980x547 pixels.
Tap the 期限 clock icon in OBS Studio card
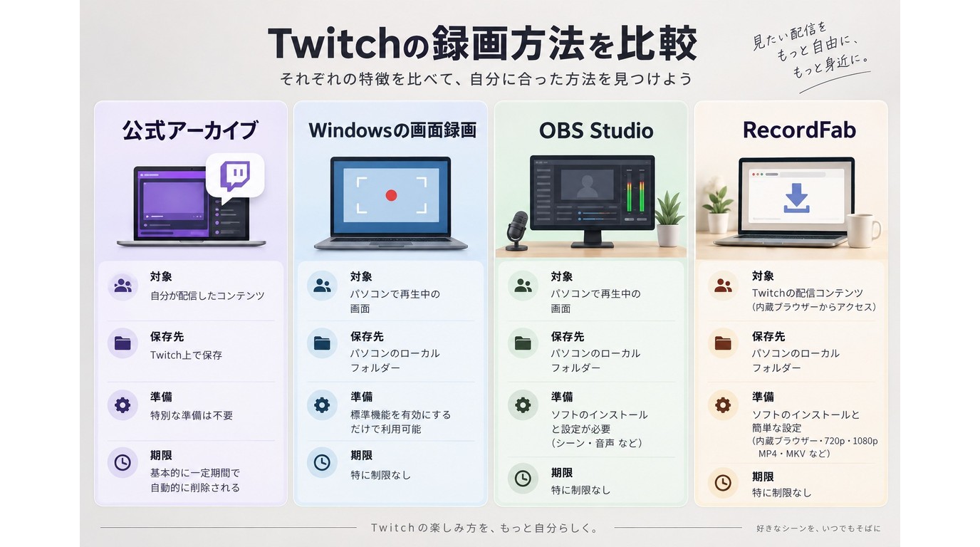pos(523,478)
